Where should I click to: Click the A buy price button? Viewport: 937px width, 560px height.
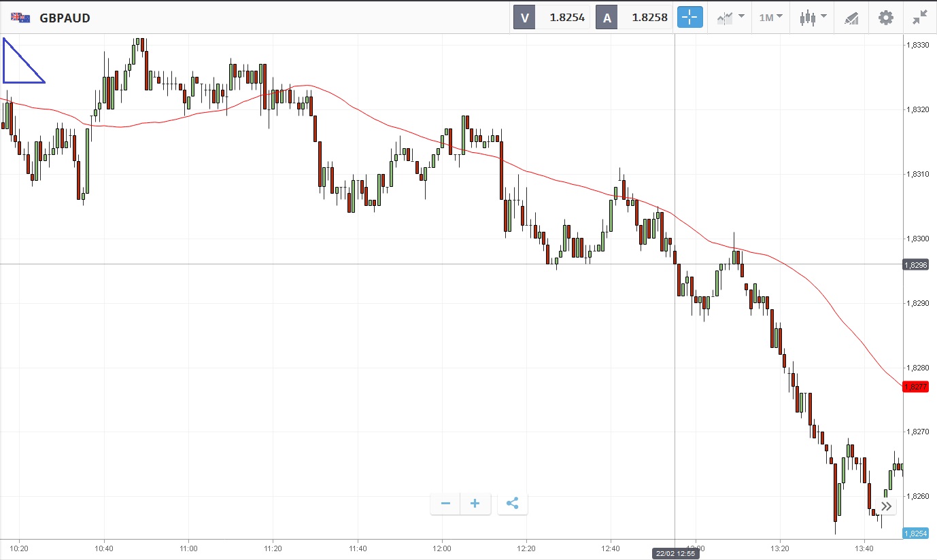634,18
